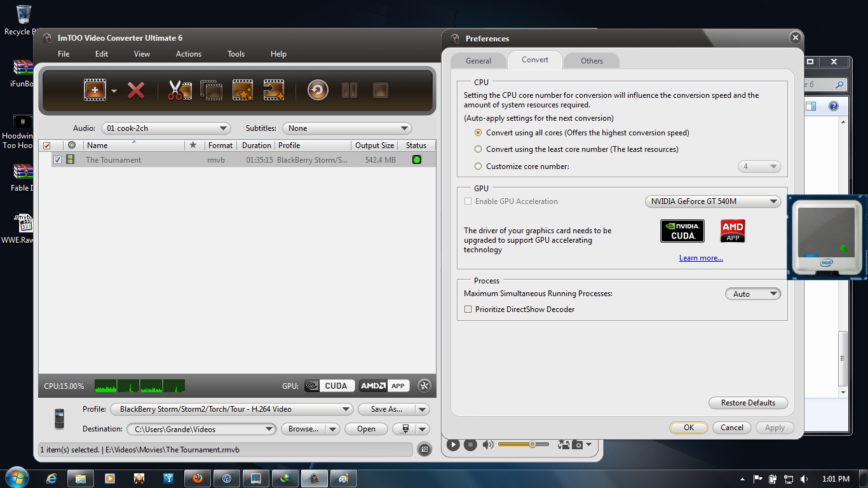Open the NVIDIA GeForce GT 540M dropdown
The image size is (868, 488).
tap(773, 201)
